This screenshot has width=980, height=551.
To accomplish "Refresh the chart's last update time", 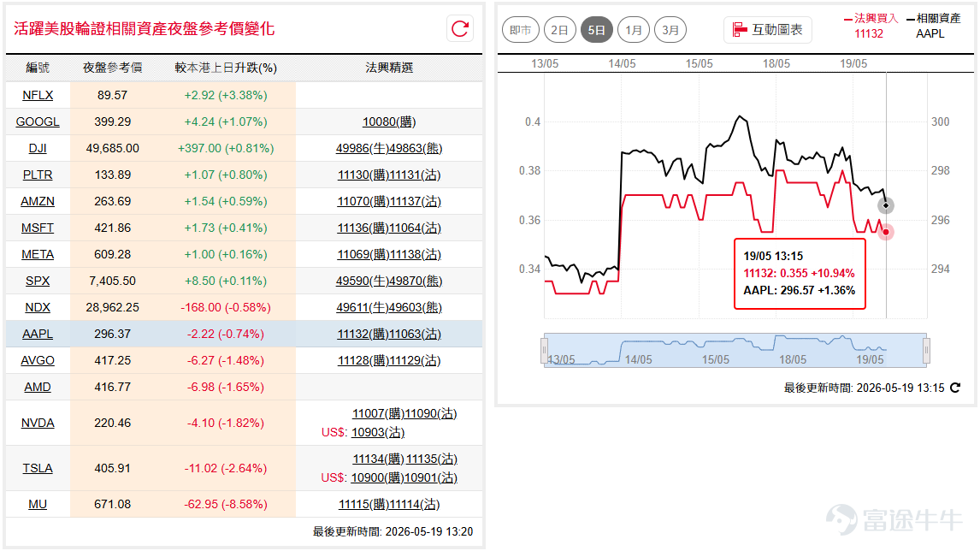I will 955,388.
